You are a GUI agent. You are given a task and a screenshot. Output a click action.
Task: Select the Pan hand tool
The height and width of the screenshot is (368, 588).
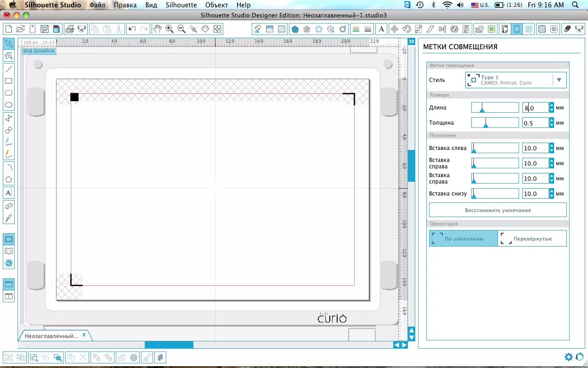[x=158, y=29]
